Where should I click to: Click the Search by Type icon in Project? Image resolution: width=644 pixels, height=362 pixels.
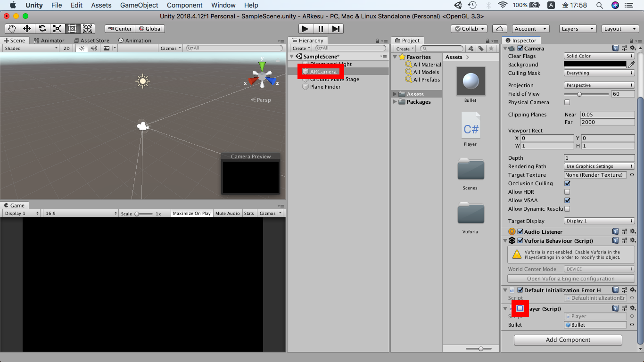tap(471, 49)
